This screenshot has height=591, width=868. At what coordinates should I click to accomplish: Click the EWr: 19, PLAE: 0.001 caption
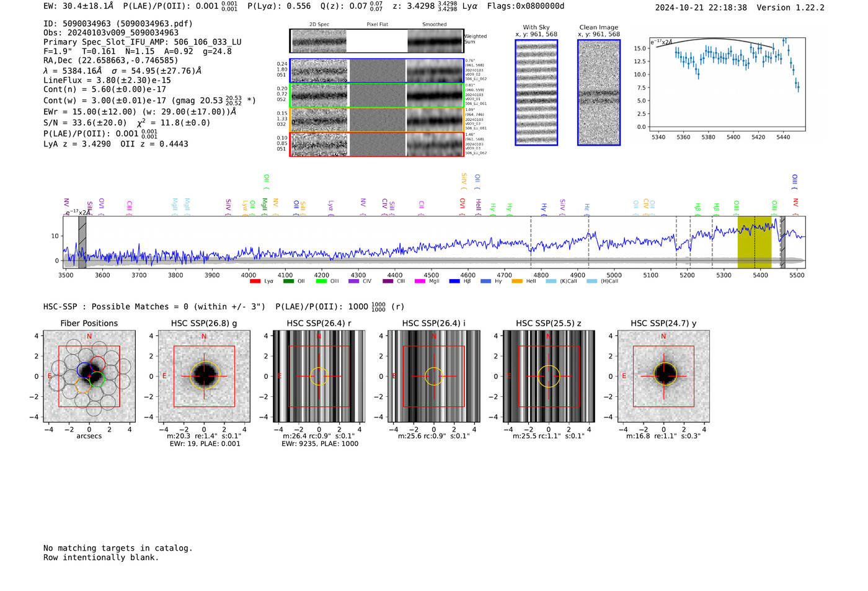(205, 443)
